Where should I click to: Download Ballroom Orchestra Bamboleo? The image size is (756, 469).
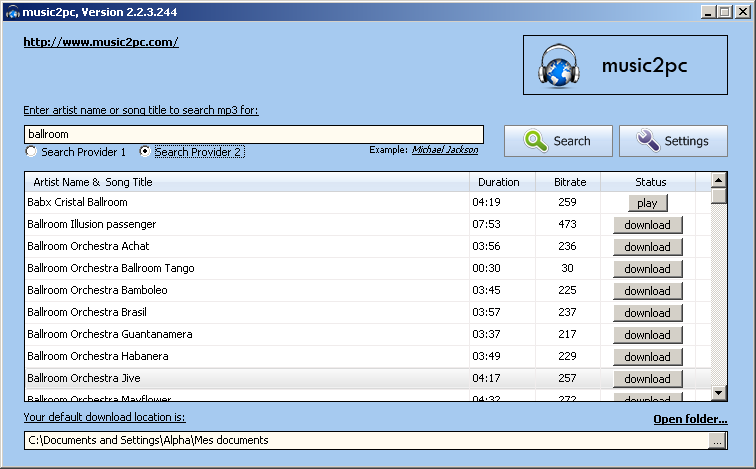648,291
